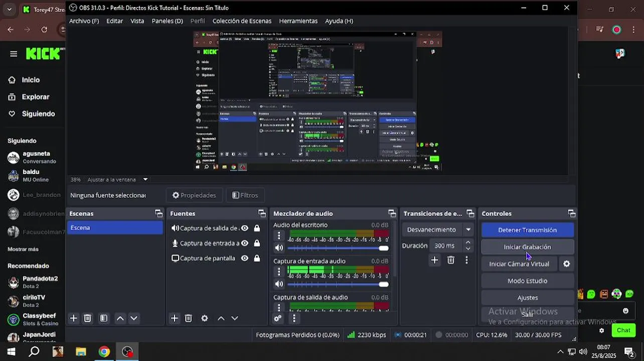Open Propiedades of selected source
This screenshot has height=361, width=644.
pyautogui.click(x=194, y=195)
